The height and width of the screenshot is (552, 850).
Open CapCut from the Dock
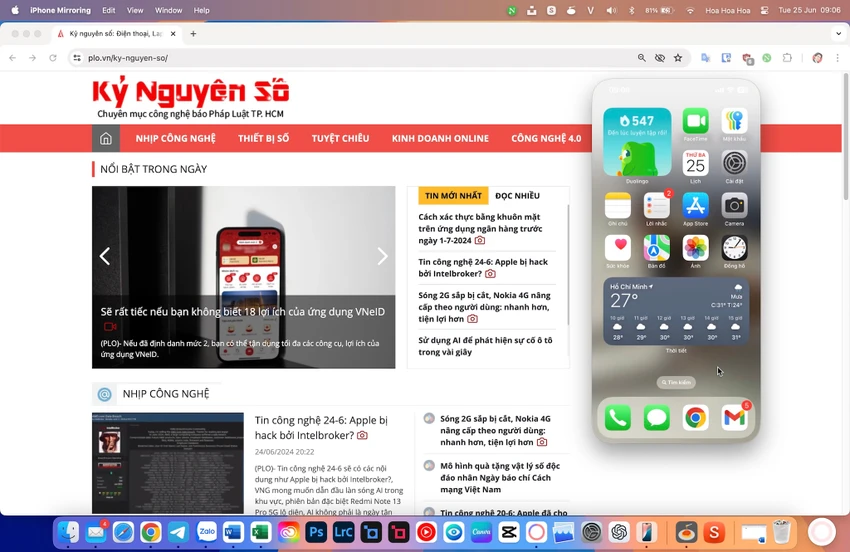[509, 532]
